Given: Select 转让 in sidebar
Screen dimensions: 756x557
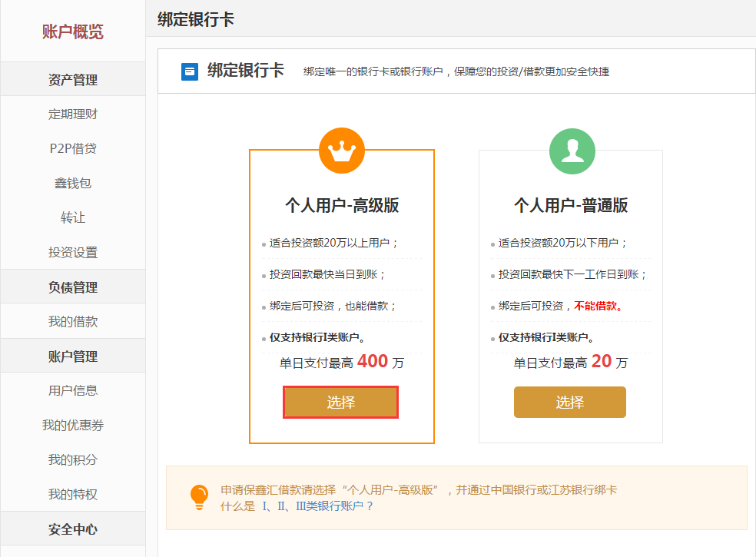Looking at the screenshot, I should (x=73, y=218).
